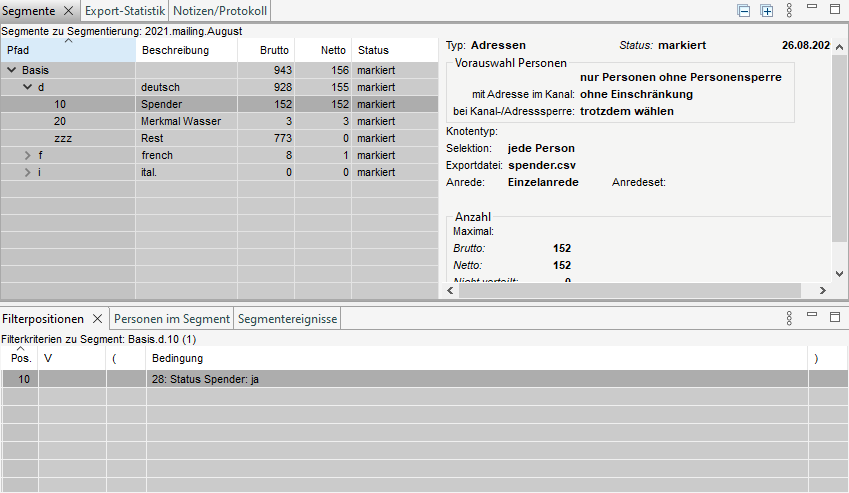Viewport: 849px width, 493px height.
Task: Expand the i (ital.) tree node
Action: click(28, 172)
